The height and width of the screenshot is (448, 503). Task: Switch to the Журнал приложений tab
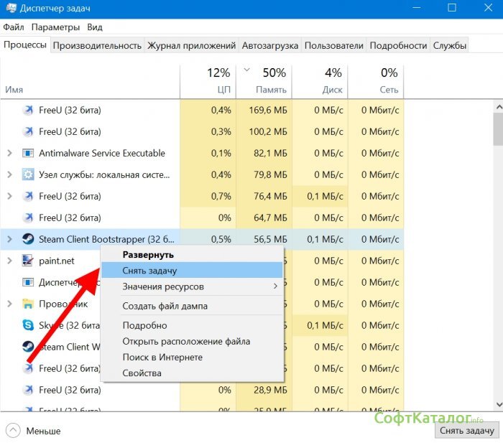click(192, 45)
